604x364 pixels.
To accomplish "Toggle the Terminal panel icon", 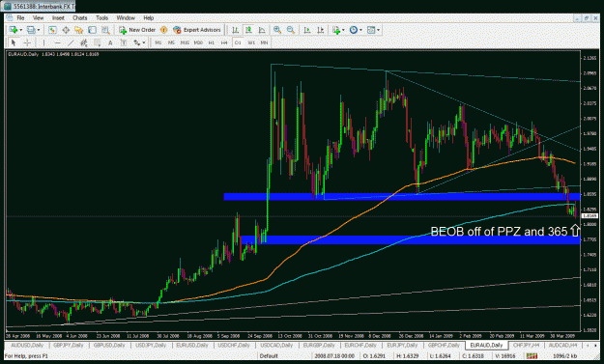I will (92, 30).
